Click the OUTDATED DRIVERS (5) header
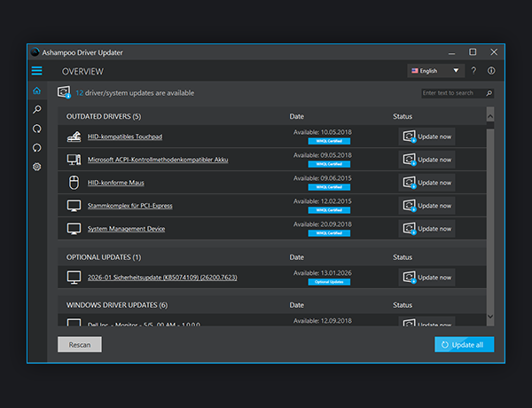The width and height of the screenshot is (532, 408). click(104, 116)
